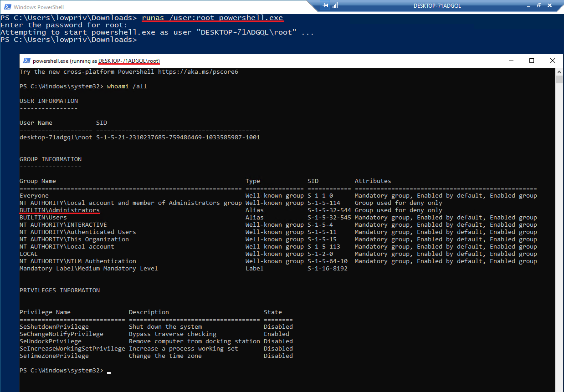The width and height of the screenshot is (564, 392).
Task: Click the powershell.exe root window icon
Action: click(26, 61)
